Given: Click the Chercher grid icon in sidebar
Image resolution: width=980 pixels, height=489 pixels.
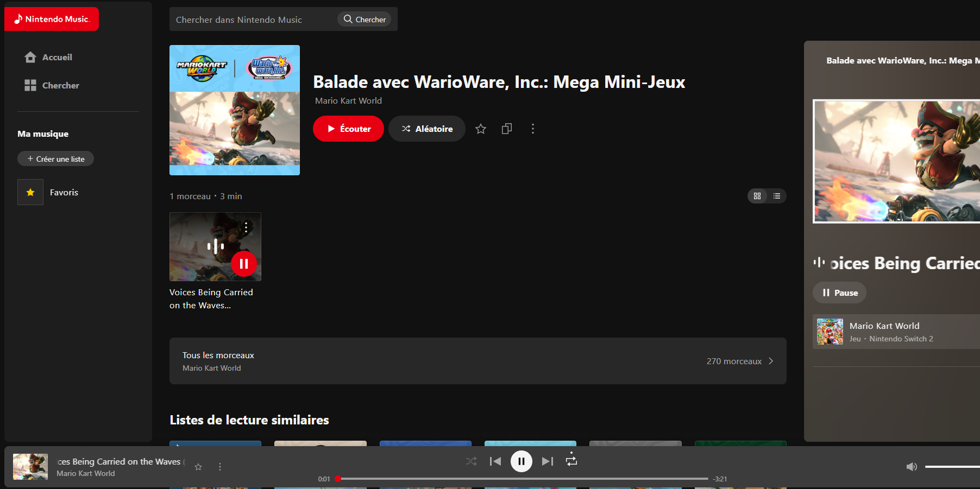Looking at the screenshot, I should (x=30, y=85).
